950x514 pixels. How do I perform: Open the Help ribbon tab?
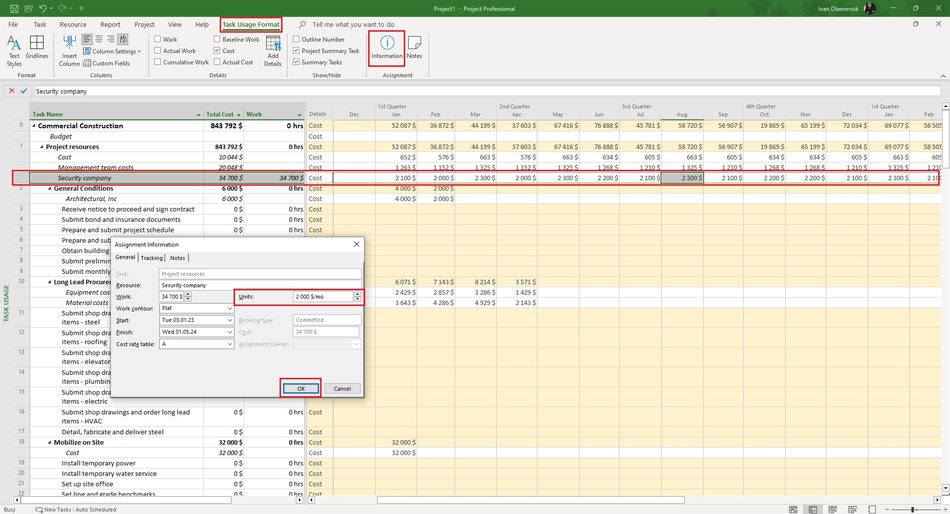202,24
